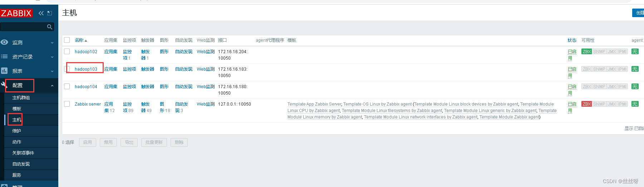This screenshot has width=644, height=187.
Task: Click the list icon for 资产记录
Action: tap(4, 56)
